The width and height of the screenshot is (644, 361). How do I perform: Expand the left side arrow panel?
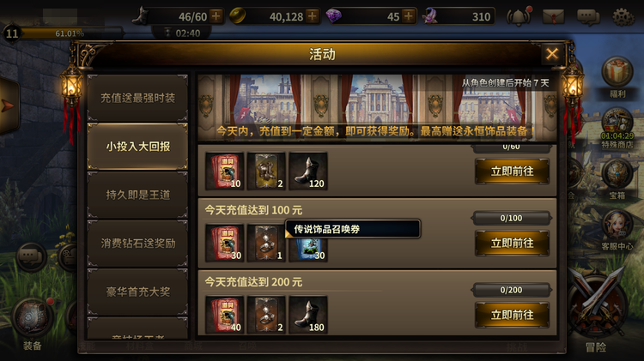(9, 105)
